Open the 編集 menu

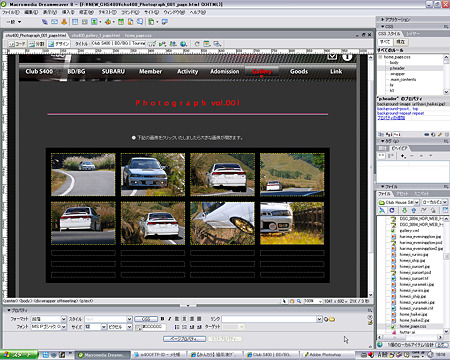click(x=31, y=12)
